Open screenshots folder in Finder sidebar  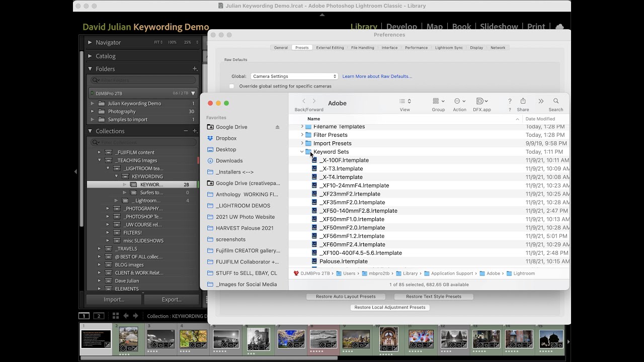[230, 239]
